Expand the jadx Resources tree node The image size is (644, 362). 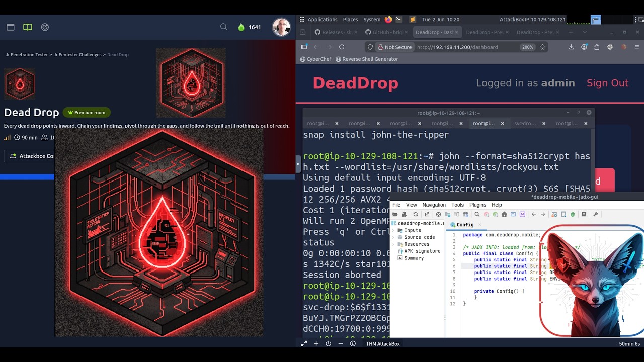(393, 244)
